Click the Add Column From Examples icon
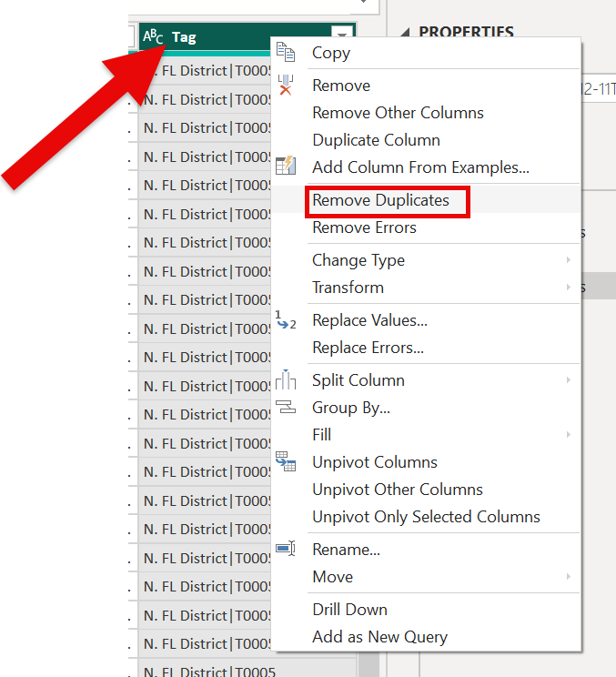Screen dimensions: 616x677 tap(286, 167)
